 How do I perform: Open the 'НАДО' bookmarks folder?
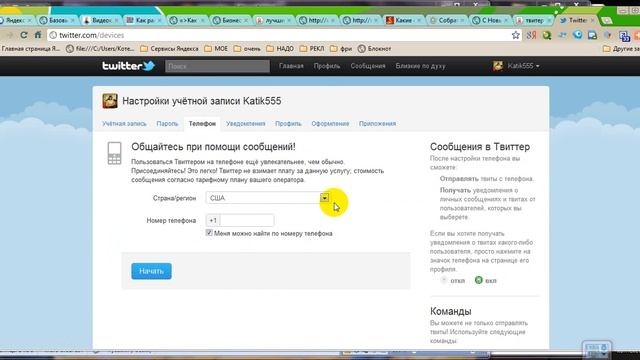point(280,49)
